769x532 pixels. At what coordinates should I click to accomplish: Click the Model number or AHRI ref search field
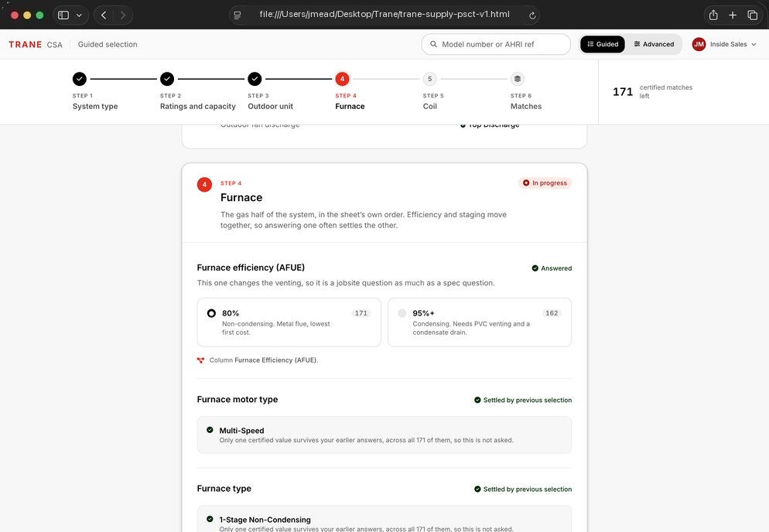(x=496, y=44)
